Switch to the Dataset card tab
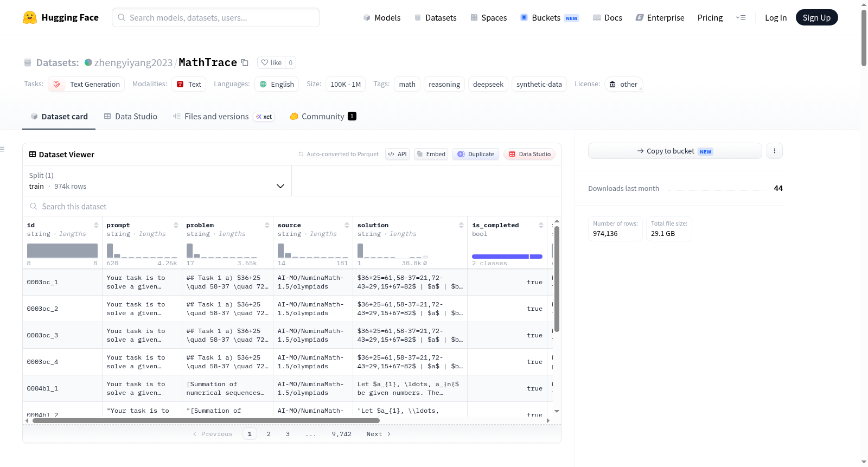The height and width of the screenshot is (467, 868). coord(59,117)
